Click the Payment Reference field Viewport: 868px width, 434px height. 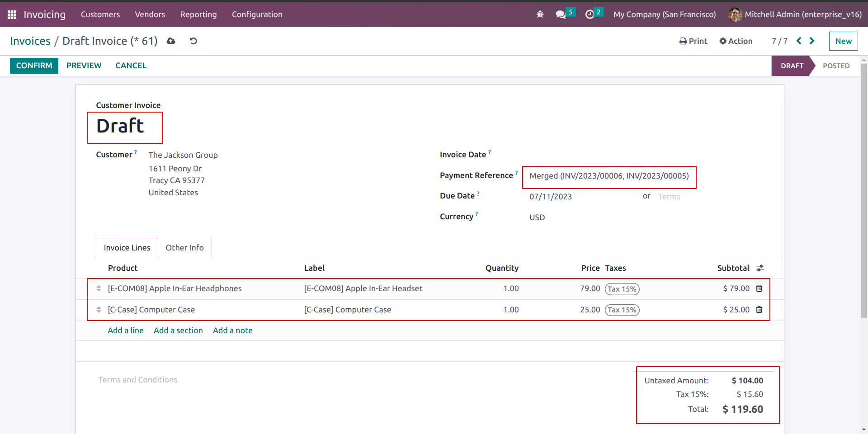[x=609, y=176]
